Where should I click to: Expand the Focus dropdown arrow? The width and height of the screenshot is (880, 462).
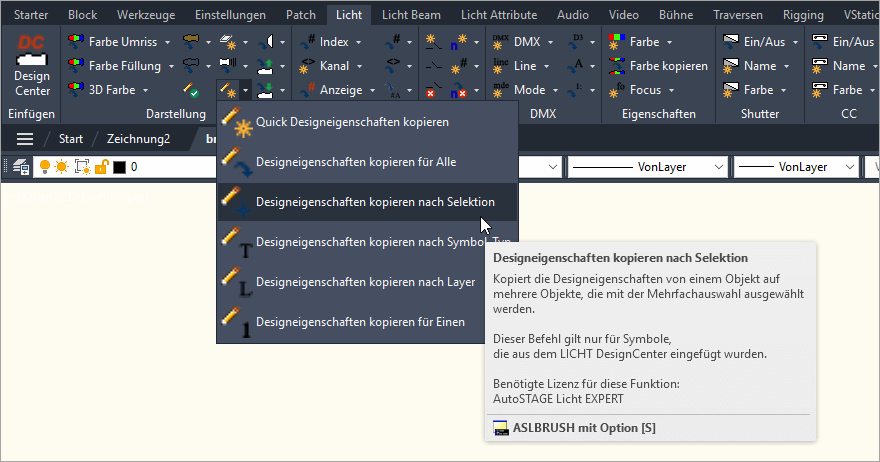[671, 90]
